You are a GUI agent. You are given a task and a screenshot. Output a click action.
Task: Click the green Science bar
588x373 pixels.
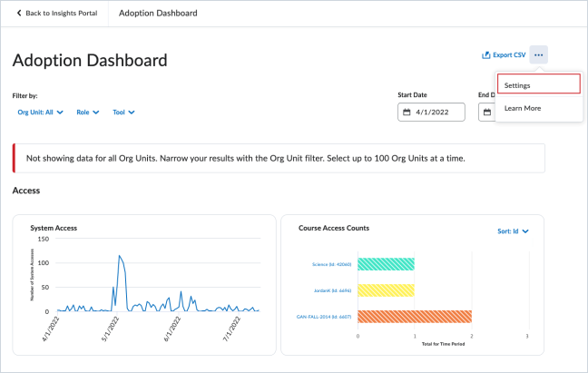tap(386, 264)
